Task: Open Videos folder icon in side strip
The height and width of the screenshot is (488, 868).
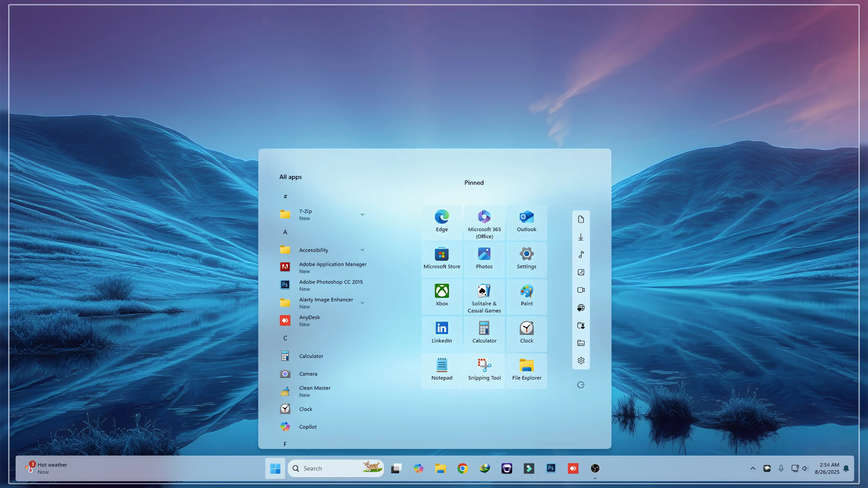Action: pos(581,290)
